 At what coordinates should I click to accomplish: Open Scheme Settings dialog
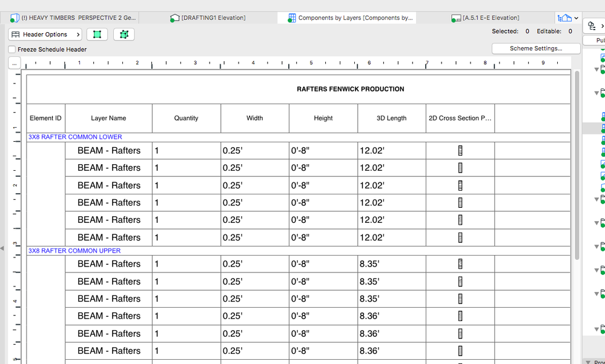tap(535, 48)
